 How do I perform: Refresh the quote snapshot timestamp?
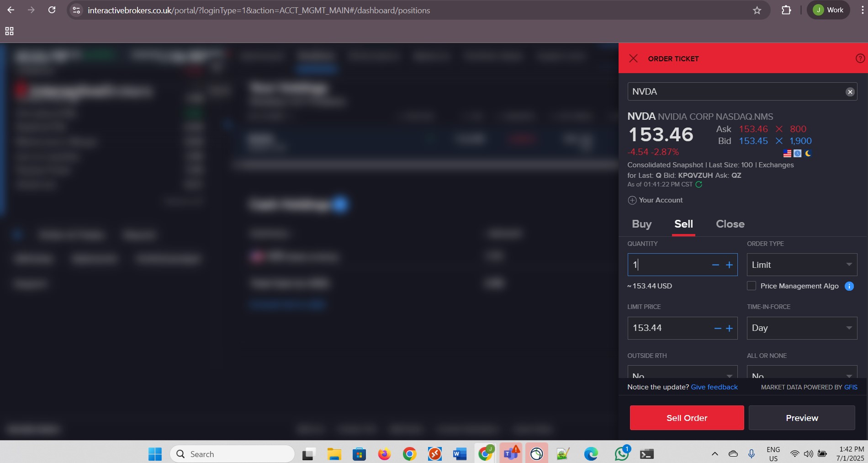699,185
